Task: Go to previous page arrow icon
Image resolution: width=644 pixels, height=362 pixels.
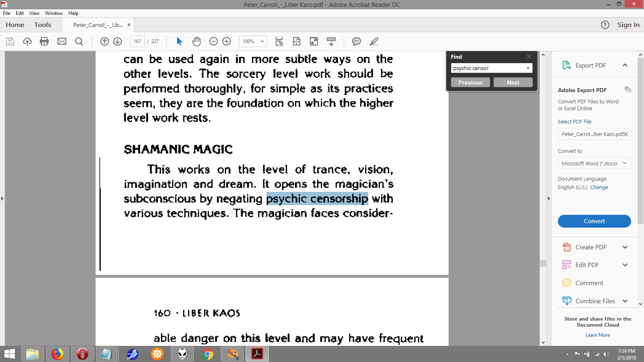Action: 105,41
